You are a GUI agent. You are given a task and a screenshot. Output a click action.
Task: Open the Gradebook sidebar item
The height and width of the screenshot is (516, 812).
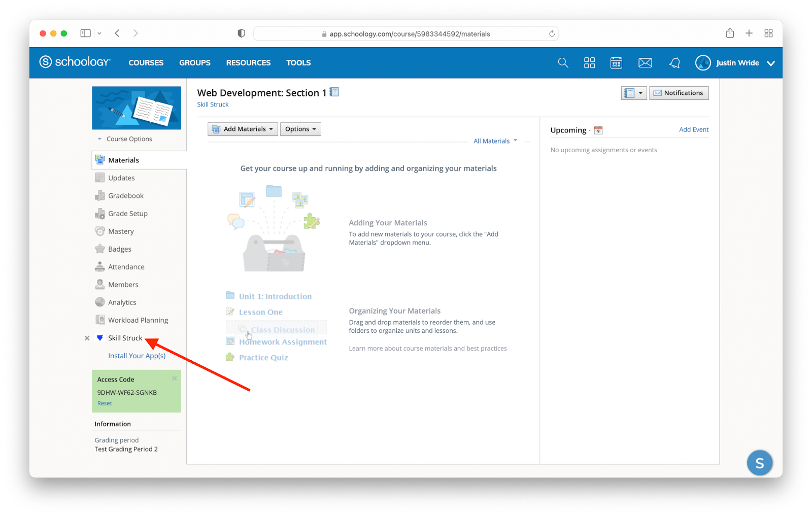point(126,196)
